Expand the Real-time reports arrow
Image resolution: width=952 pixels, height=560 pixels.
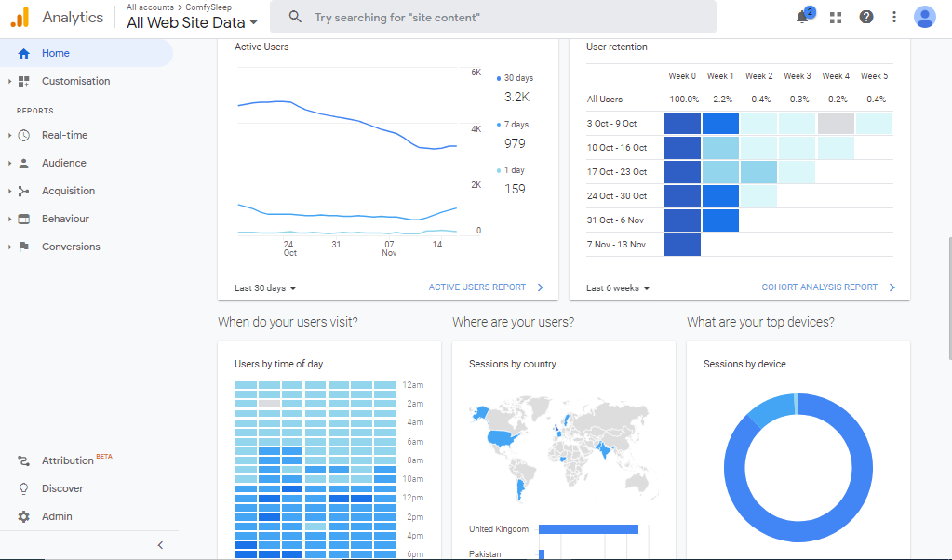pos(9,135)
